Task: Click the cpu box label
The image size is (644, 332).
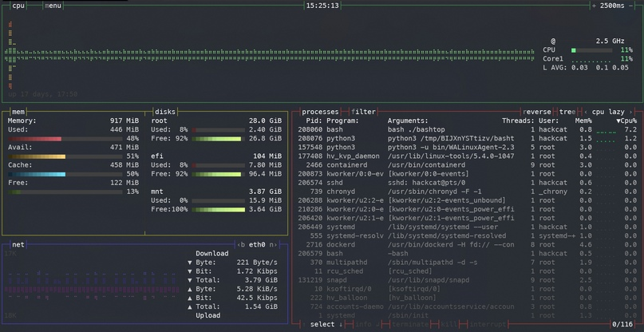Action: tap(19, 6)
